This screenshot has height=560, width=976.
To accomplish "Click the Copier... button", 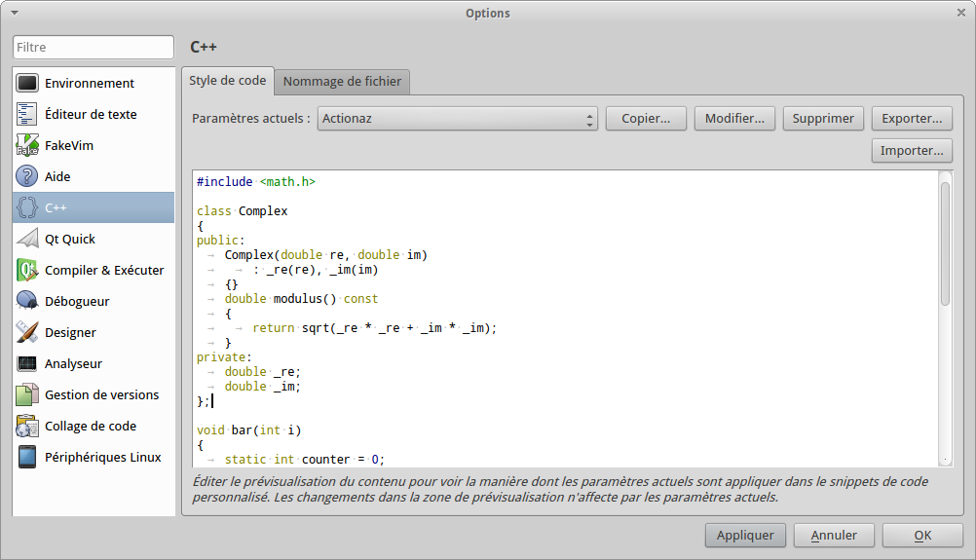I will pyautogui.click(x=646, y=119).
